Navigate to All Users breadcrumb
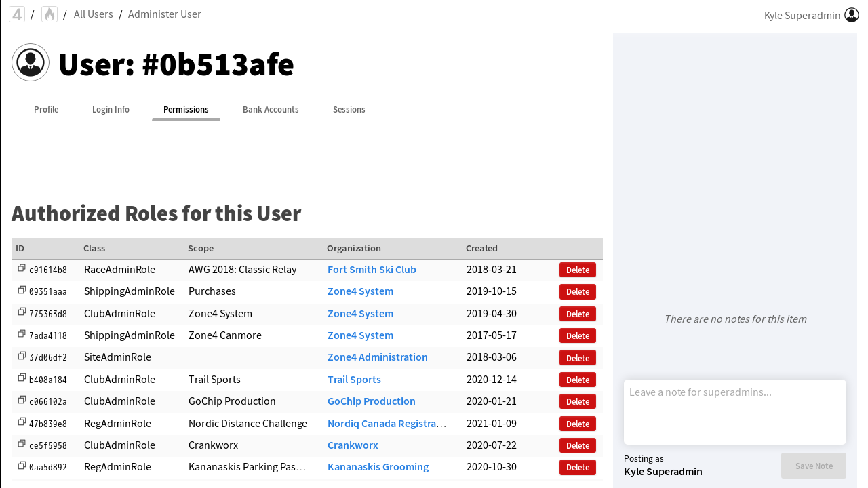The image size is (868, 488). point(94,14)
